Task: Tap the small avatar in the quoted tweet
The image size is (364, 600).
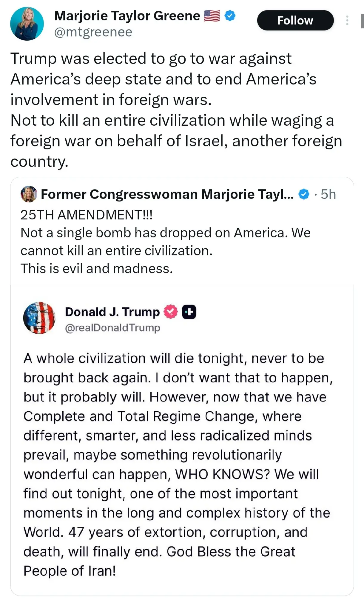Action: (x=29, y=194)
